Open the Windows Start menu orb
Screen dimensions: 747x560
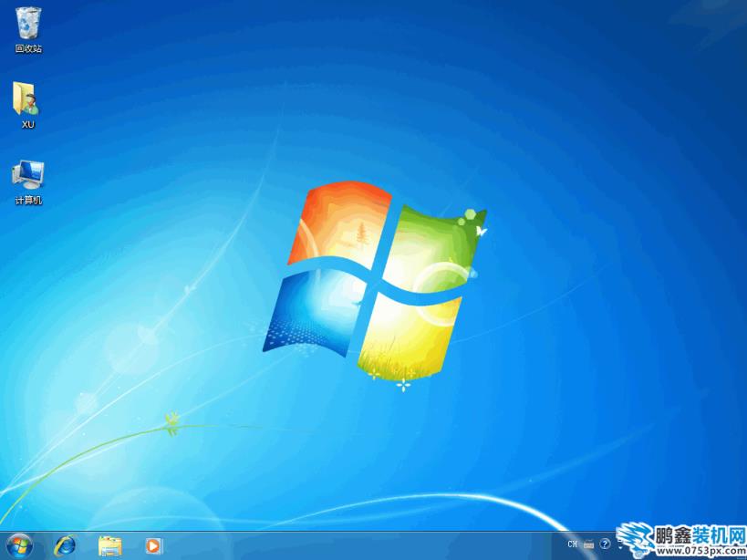[20, 545]
